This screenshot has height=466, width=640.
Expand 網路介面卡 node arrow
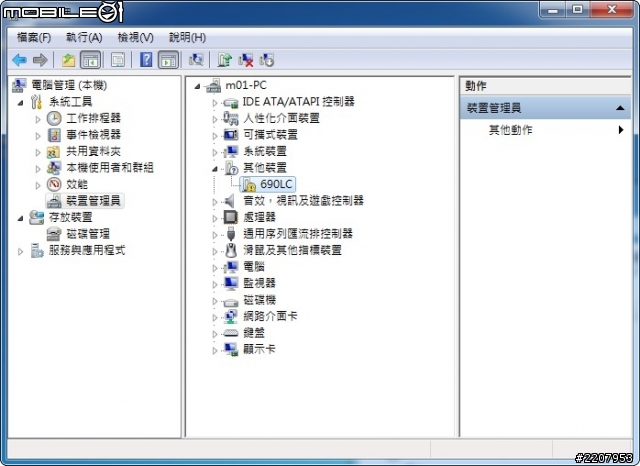(x=215, y=317)
